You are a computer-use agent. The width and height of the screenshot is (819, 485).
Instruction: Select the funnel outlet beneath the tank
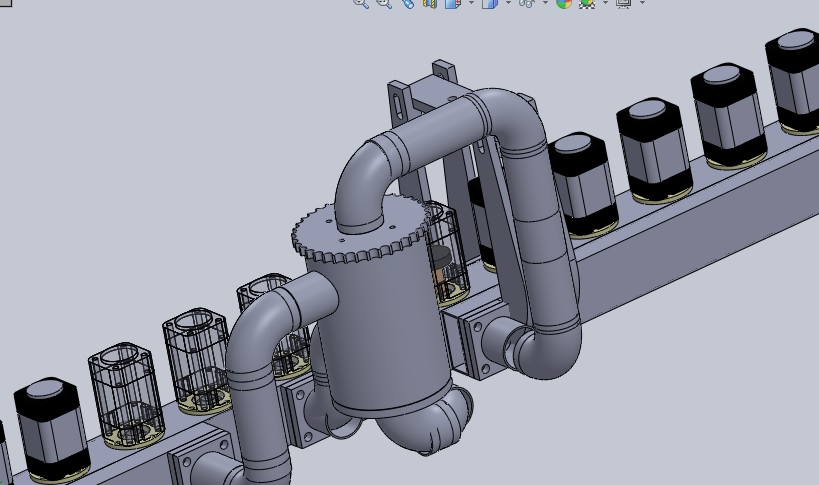[426, 420]
